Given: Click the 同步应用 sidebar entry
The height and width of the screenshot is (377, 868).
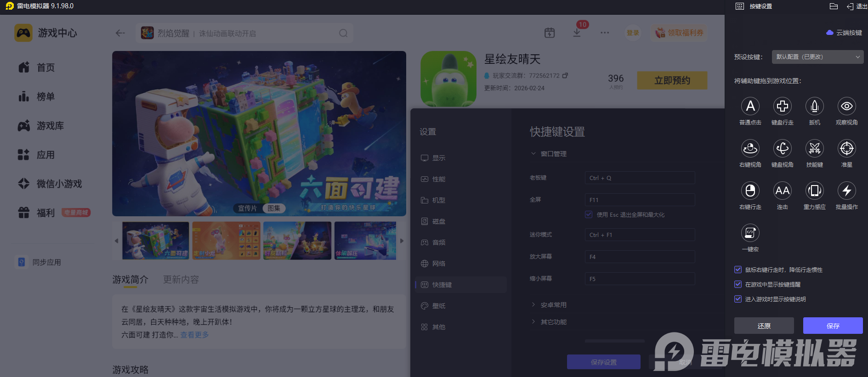Looking at the screenshot, I should click(39, 262).
